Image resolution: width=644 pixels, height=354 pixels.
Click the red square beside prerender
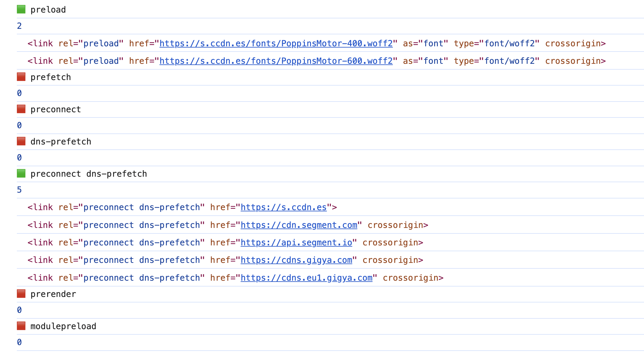21,294
